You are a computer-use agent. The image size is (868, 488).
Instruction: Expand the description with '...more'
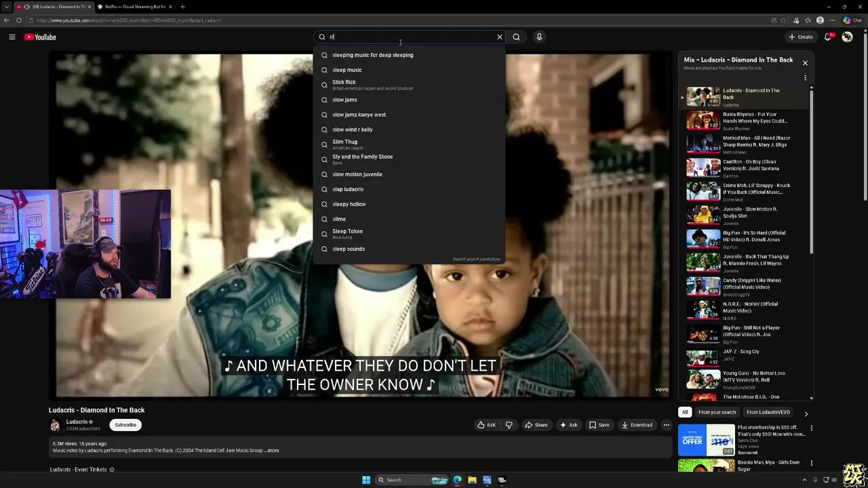[x=271, y=450]
